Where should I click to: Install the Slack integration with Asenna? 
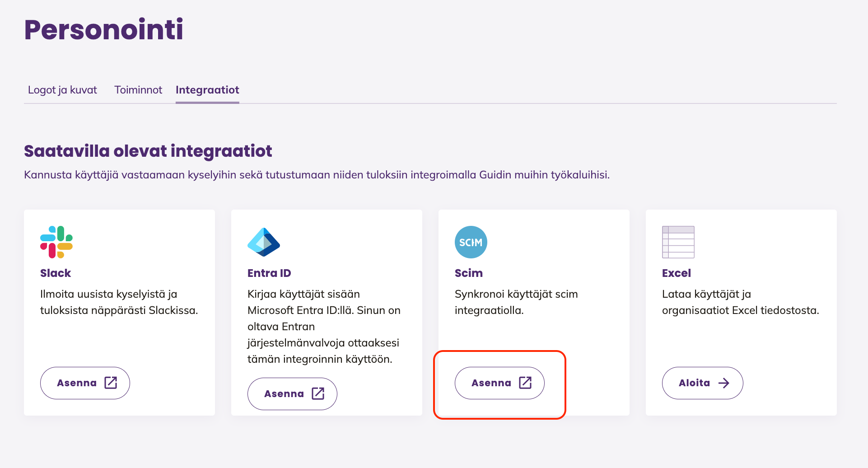(x=85, y=383)
